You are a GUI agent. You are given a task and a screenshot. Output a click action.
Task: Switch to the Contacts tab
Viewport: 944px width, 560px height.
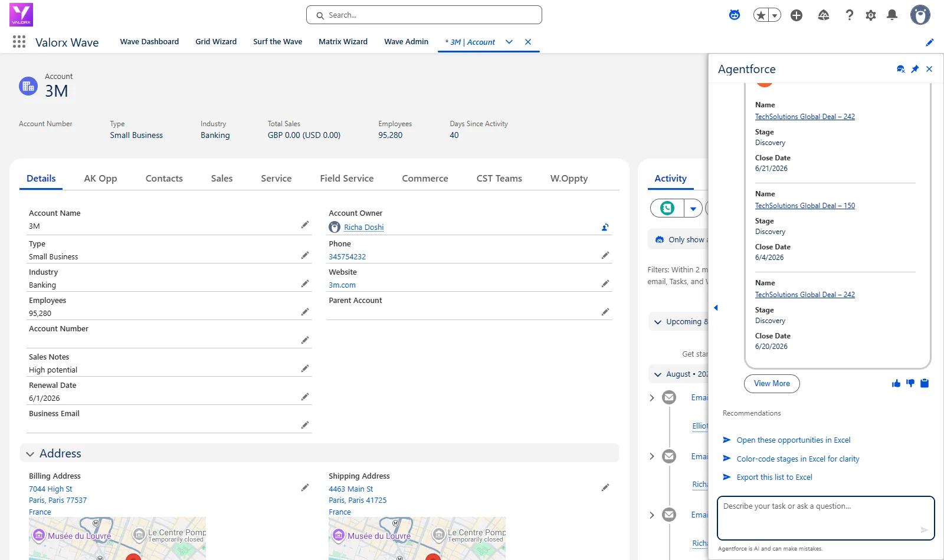pyautogui.click(x=164, y=179)
